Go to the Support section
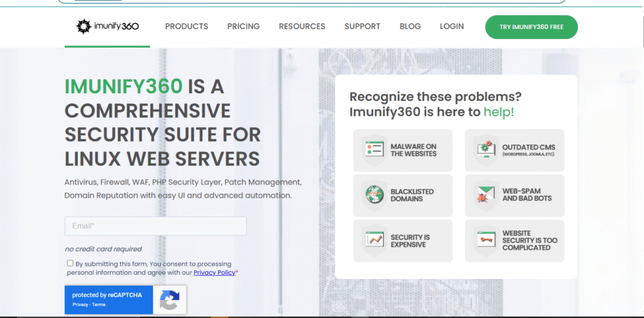Screen dimensions: 644x318 pos(362,26)
